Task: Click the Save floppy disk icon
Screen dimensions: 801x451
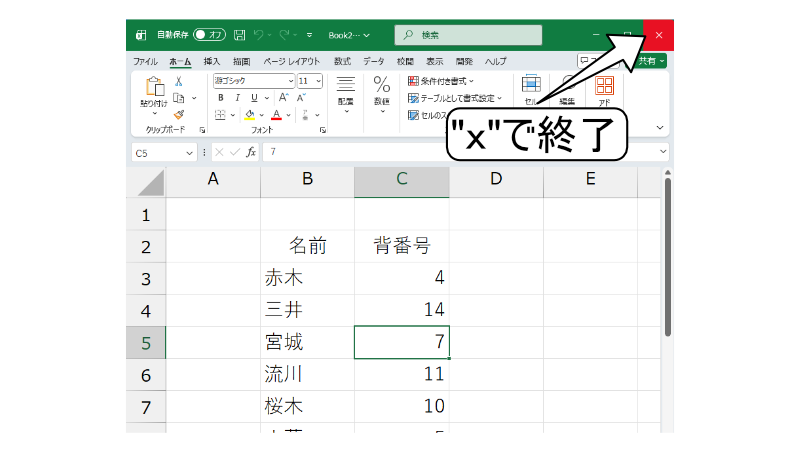Action: click(240, 35)
